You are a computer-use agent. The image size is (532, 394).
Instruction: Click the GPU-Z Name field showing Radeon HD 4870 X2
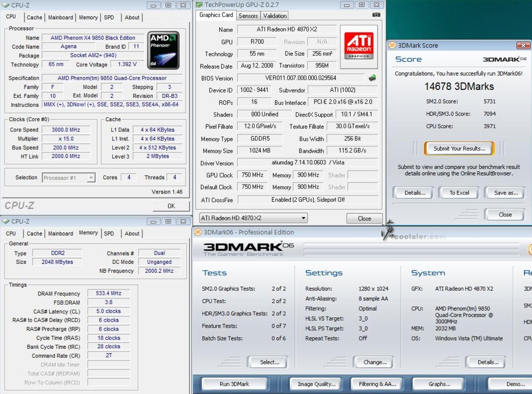(287, 29)
